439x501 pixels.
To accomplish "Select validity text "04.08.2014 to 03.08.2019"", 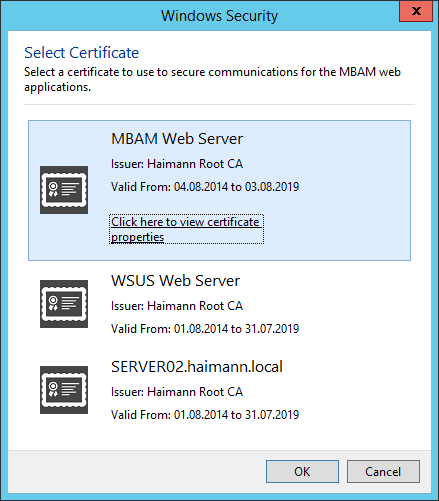I will [236, 187].
